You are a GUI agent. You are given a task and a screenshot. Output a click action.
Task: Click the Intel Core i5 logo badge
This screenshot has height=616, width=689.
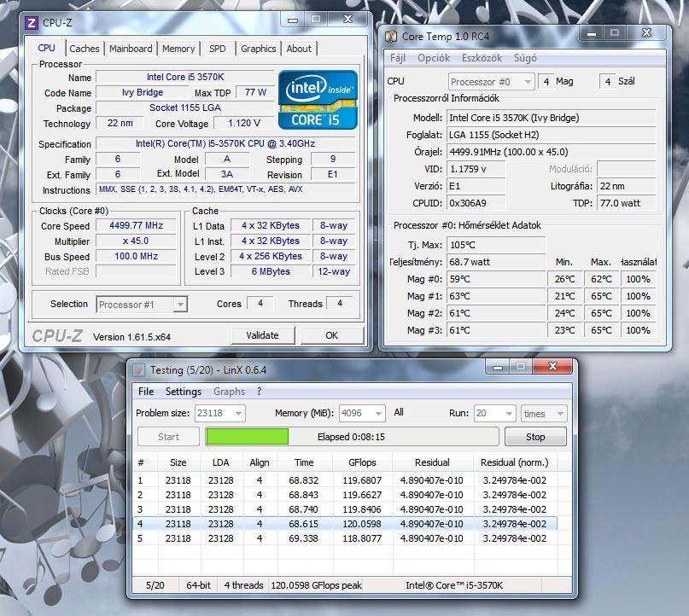[x=318, y=100]
